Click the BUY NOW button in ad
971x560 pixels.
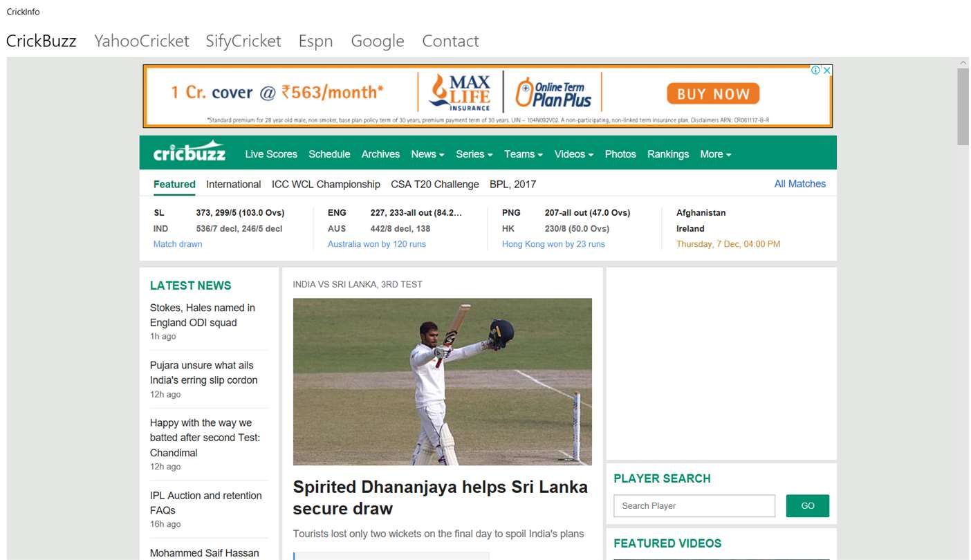tap(713, 94)
